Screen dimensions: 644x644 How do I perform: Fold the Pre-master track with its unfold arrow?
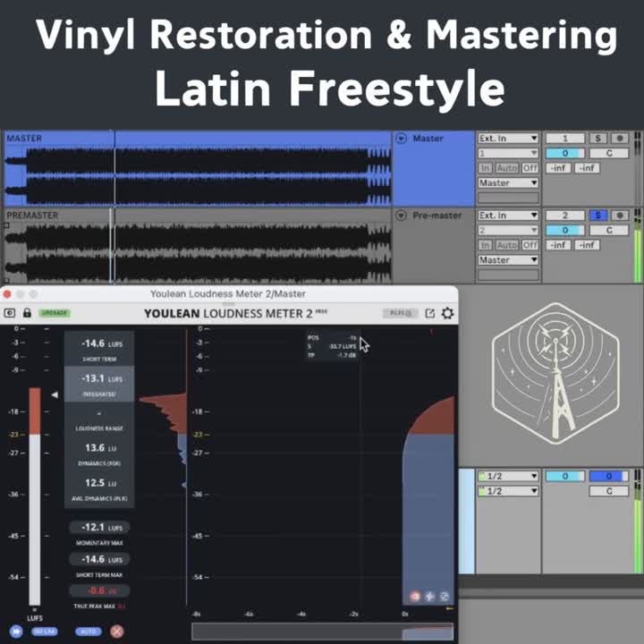coord(401,216)
